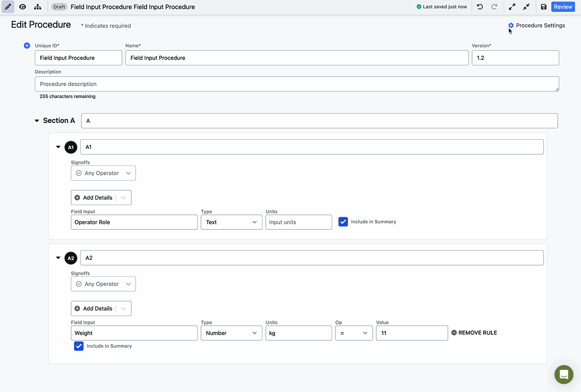This screenshot has width=581, height=392.
Task: Open the Type dropdown showing Number
Action: click(231, 333)
